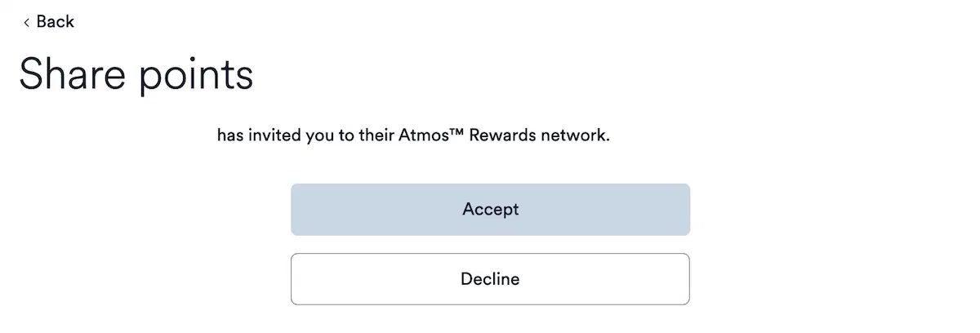Image resolution: width=980 pixels, height=333 pixels.
Task: Click the Accept label text
Action: tap(490, 210)
